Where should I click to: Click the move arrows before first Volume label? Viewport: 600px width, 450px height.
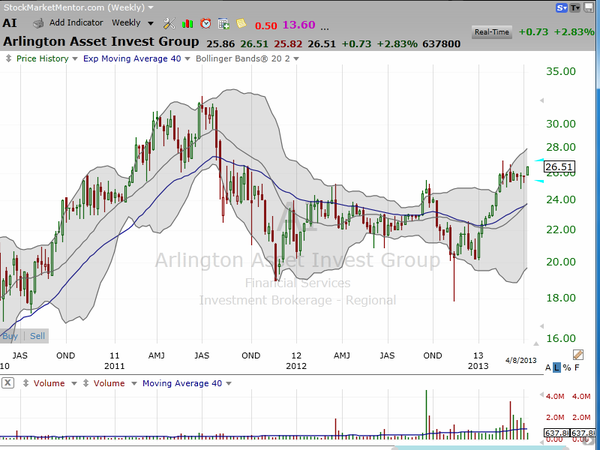click(26, 383)
